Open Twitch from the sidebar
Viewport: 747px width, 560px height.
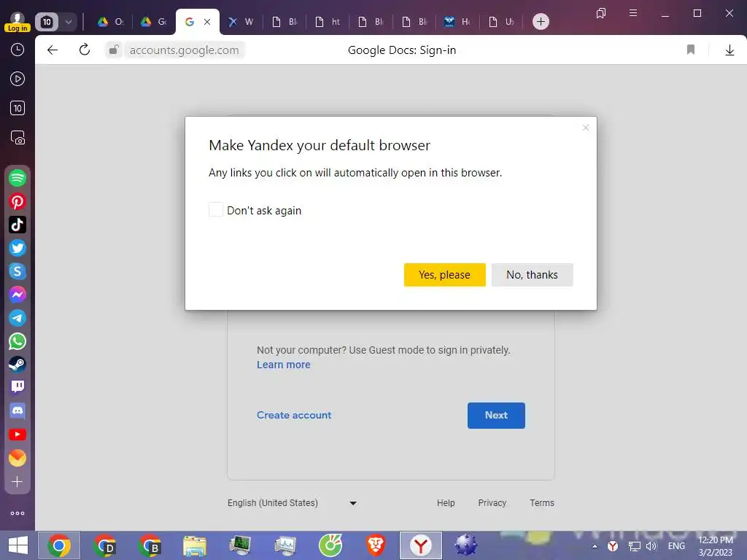[18, 386]
